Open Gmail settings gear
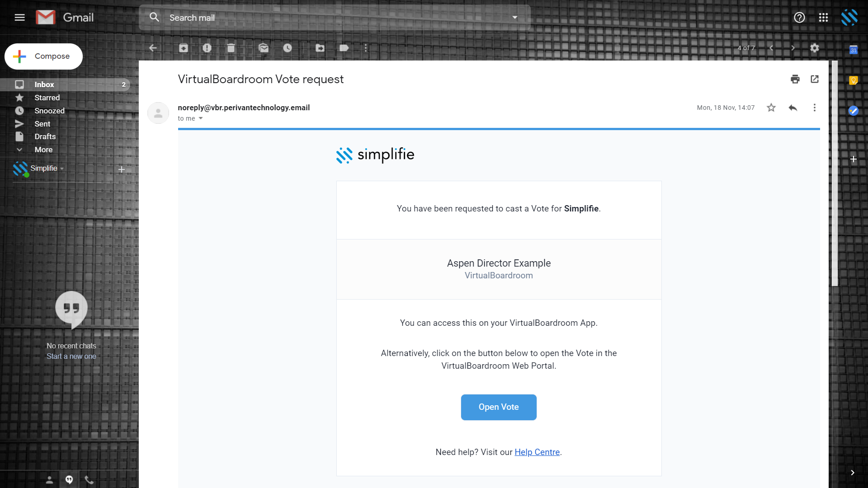Screen dimensions: 868x488 coord(815,48)
